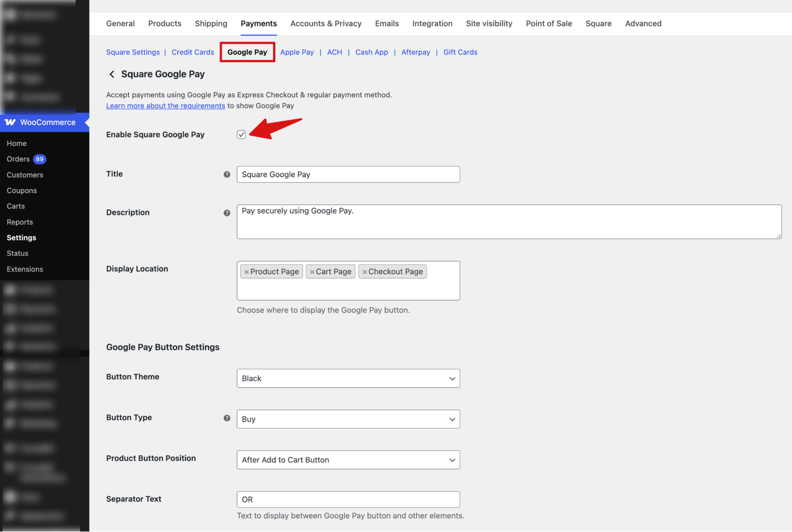Go to ACH subsection

pos(335,52)
